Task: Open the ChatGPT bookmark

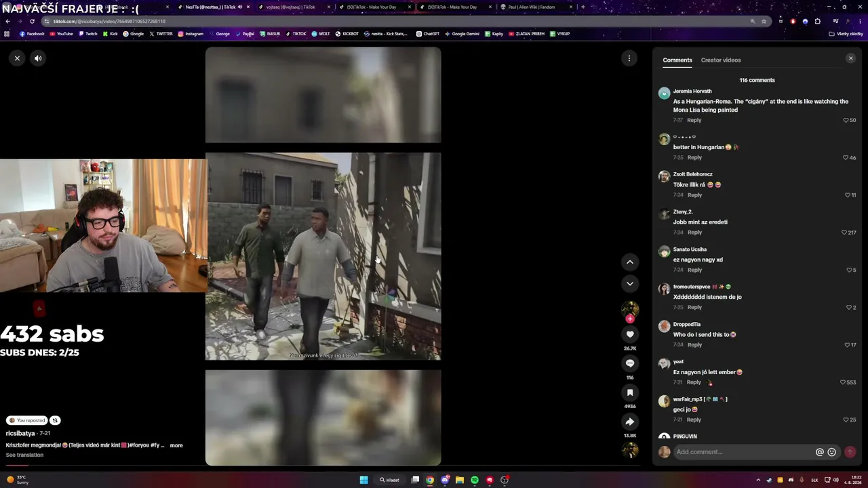Action: [x=428, y=34]
